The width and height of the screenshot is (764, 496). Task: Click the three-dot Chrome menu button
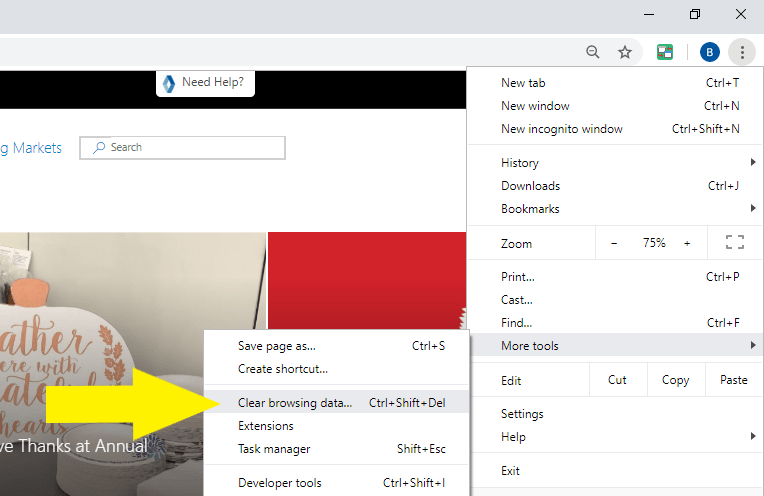click(742, 52)
